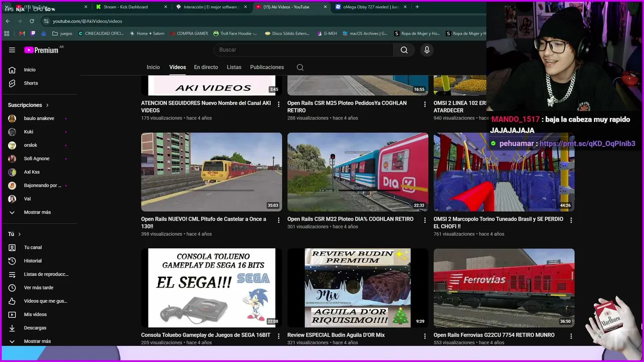Play the Review Budin Premium Aguila D'OR thumbnail
Screen dimensions: 644x362
358,288
